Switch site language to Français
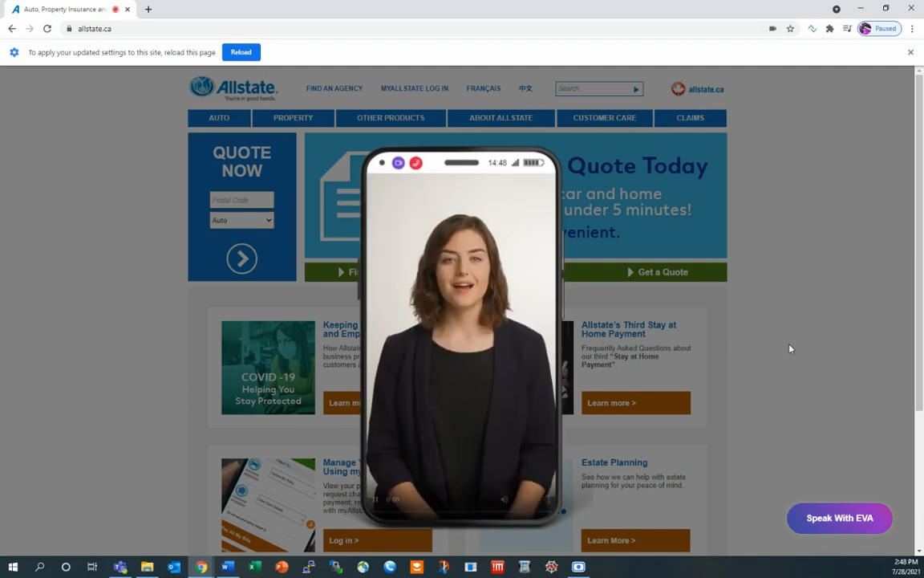 (483, 88)
